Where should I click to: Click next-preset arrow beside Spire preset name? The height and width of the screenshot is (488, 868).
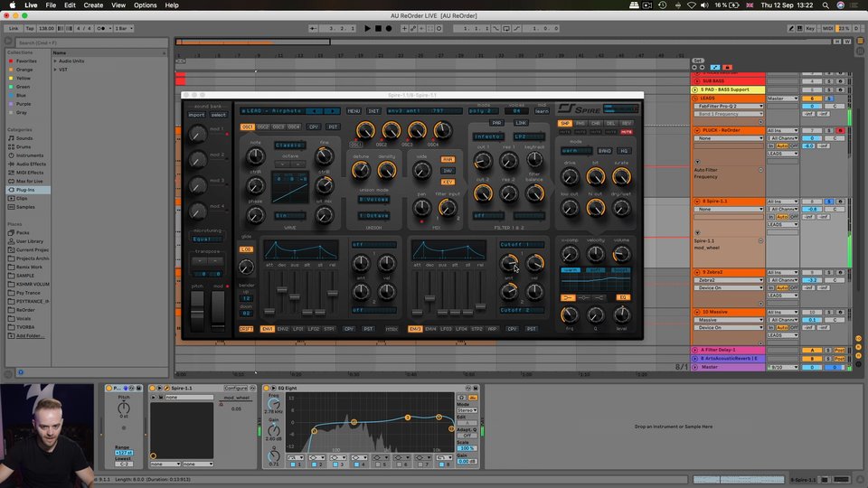[332, 111]
